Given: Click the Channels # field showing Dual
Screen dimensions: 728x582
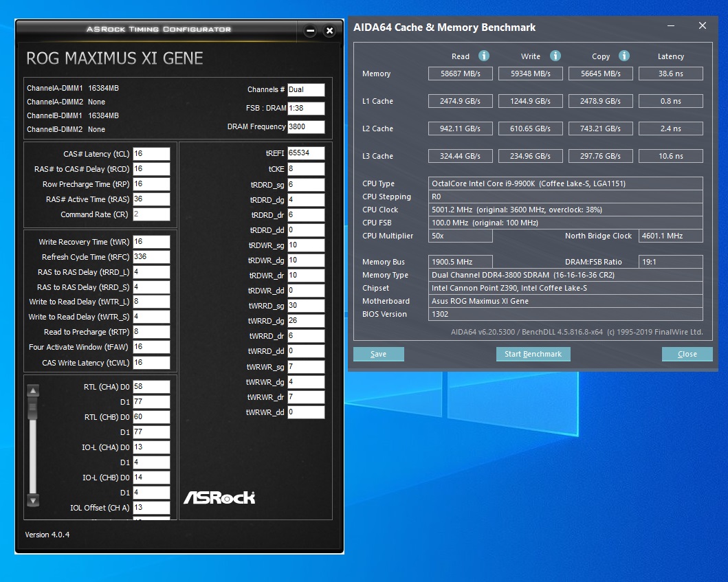Looking at the screenshot, I should (306, 89).
